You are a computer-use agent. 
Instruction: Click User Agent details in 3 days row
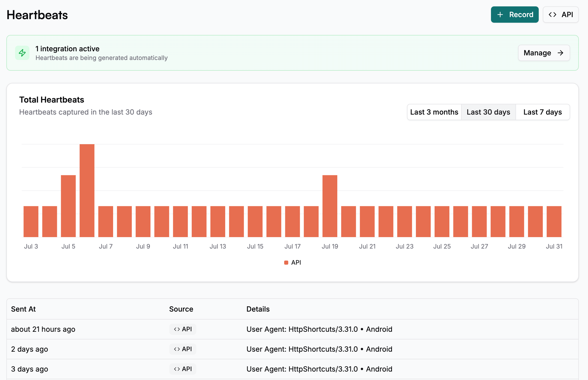point(319,369)
